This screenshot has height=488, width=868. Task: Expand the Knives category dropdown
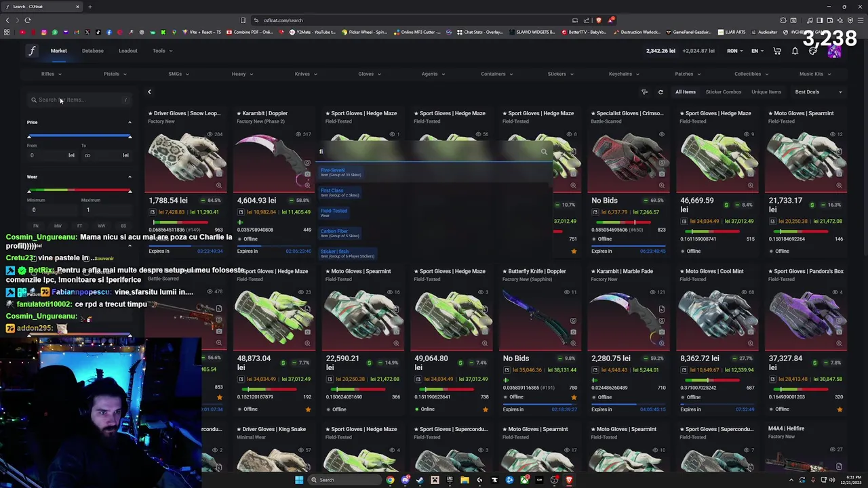coord(305,74)
